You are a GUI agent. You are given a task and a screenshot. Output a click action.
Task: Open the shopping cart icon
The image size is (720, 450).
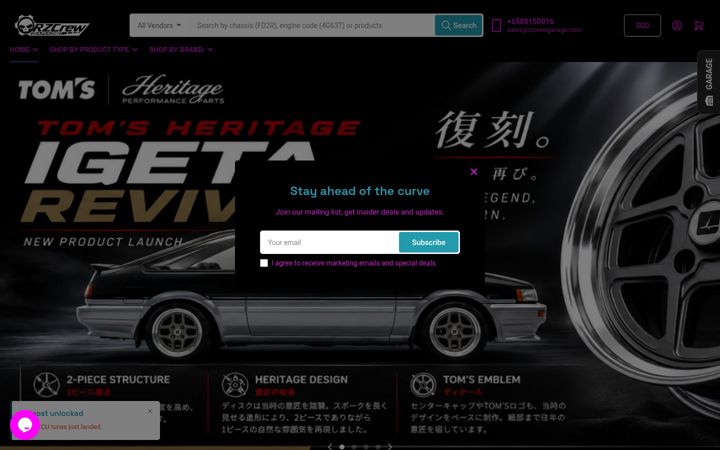(699, 25)
